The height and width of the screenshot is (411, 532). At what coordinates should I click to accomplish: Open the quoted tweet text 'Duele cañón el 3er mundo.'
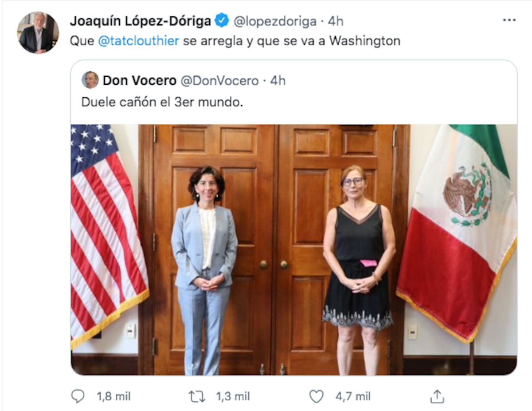(x=162, y=102)
